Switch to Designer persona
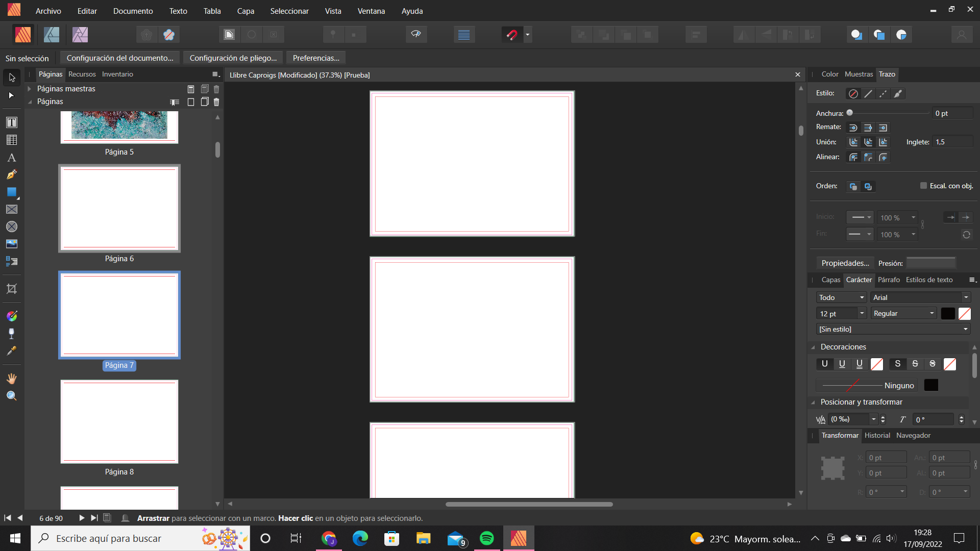The width and height of the screenshot is (980, 551). point(52,35)
